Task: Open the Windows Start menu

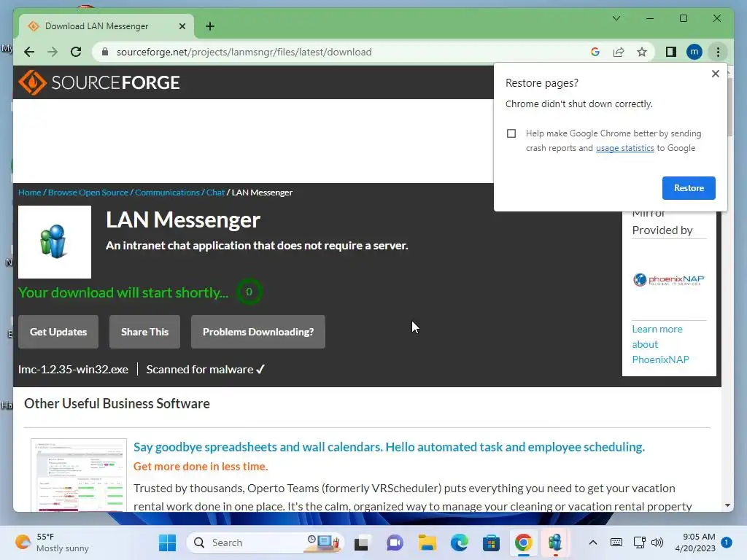Action: pos(167,542)
